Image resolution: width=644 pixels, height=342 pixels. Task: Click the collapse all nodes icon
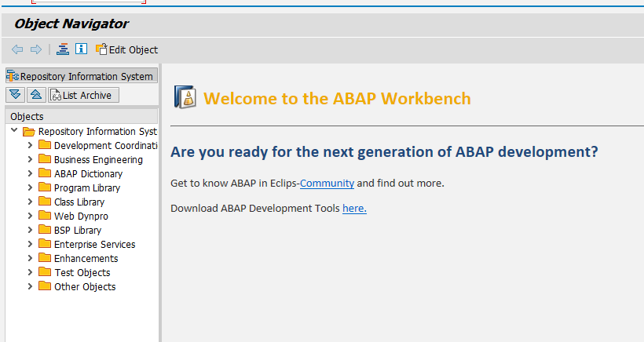pyautogui.click(x=36, y=95)
